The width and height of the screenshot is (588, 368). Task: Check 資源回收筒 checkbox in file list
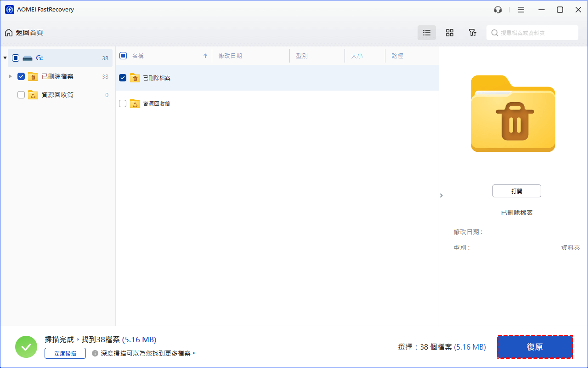point(123,103)
